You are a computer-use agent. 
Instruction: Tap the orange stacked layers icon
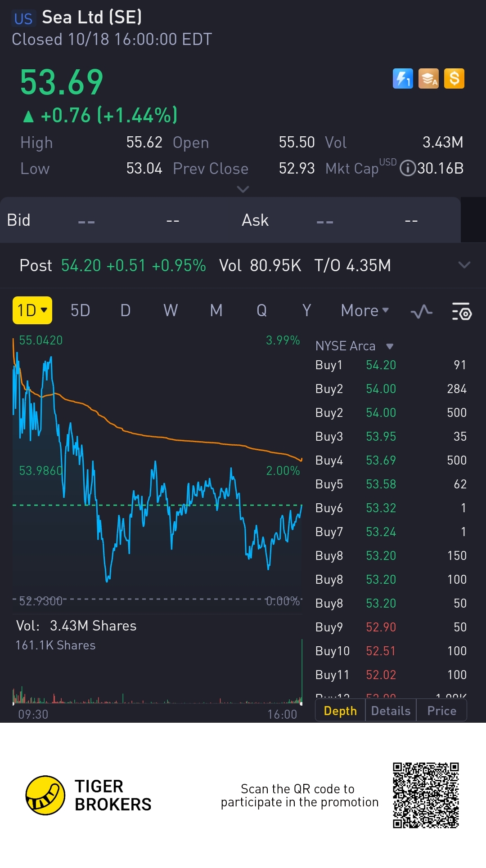(x=428, y=79)
